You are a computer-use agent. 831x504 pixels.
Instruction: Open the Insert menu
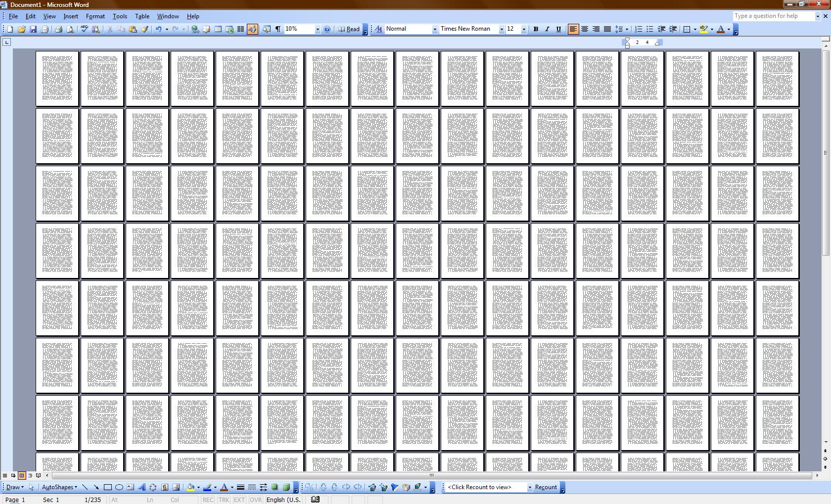coord(71,16)
